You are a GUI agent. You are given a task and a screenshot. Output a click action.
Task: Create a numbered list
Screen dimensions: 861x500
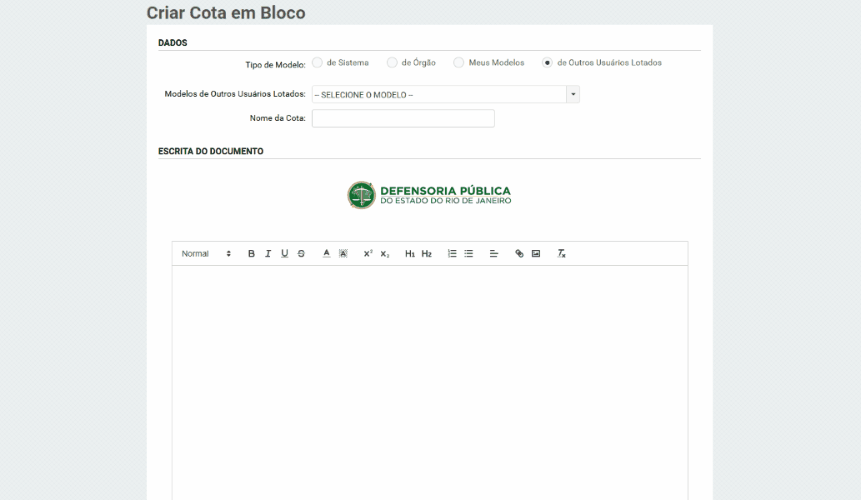[x=452, y=254]
